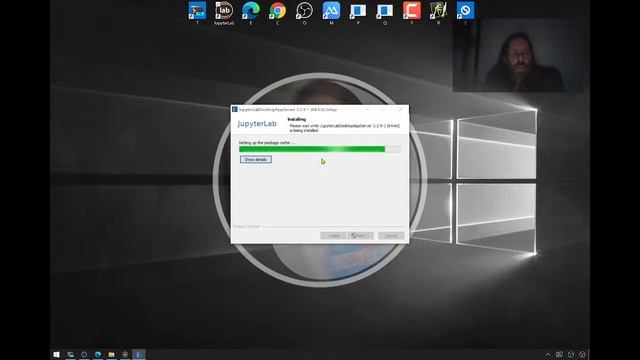Close the JupyterLab Setup window
Viewport: 640px width, 360px height.
point(401,109)
